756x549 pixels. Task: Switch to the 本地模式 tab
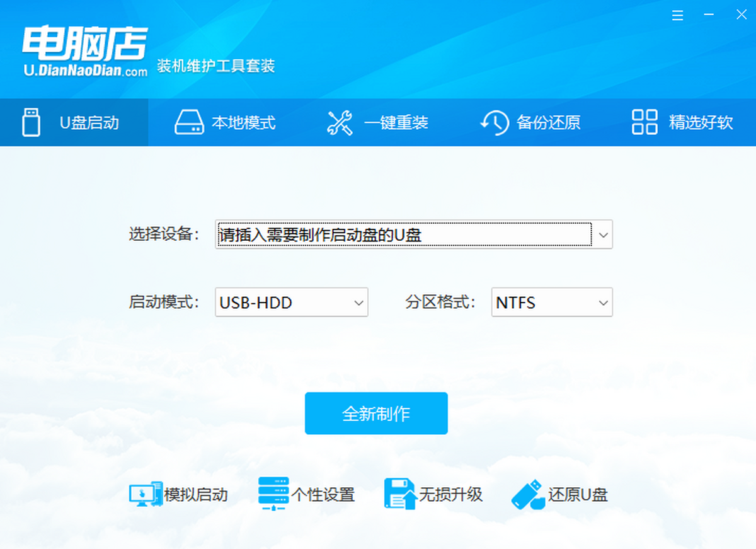click(x=225, y=122)
